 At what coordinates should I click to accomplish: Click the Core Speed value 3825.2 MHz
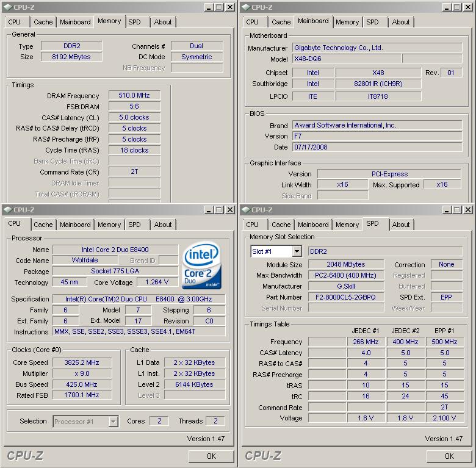(82, 362)
